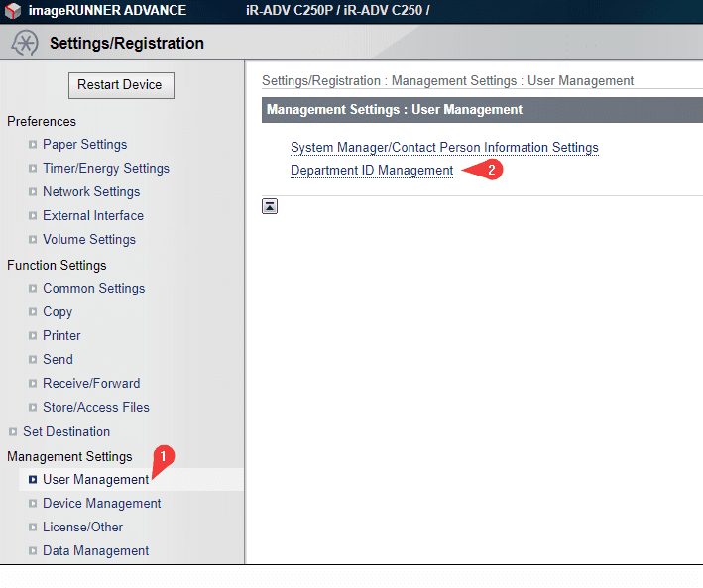
Task: Open Department ID Management link
Action: click(x=372, y=171)
